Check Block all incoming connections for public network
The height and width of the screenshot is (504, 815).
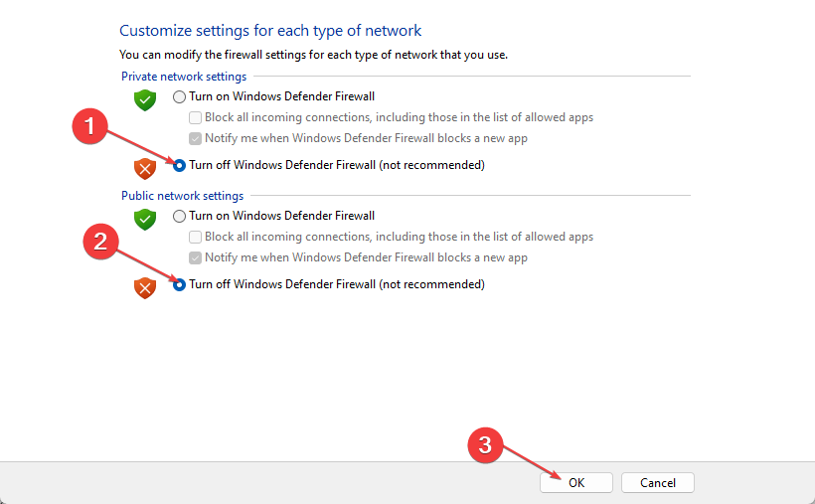tap(196, 237)
